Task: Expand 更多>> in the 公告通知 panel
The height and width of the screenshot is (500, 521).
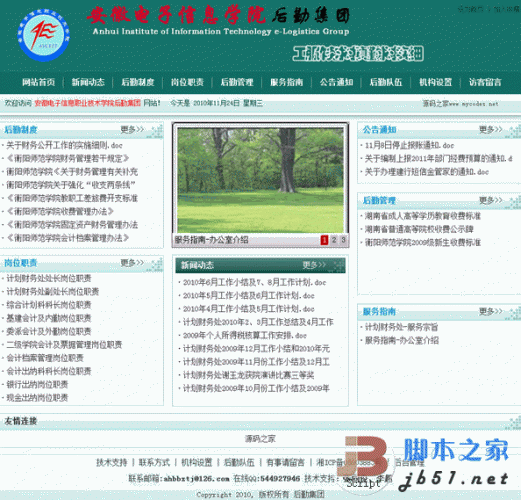Action: pos(491,129)
